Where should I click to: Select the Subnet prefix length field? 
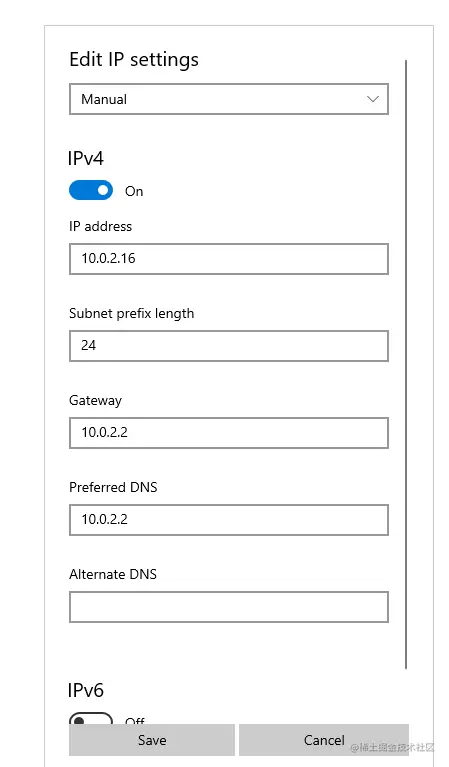pos(228,346)
